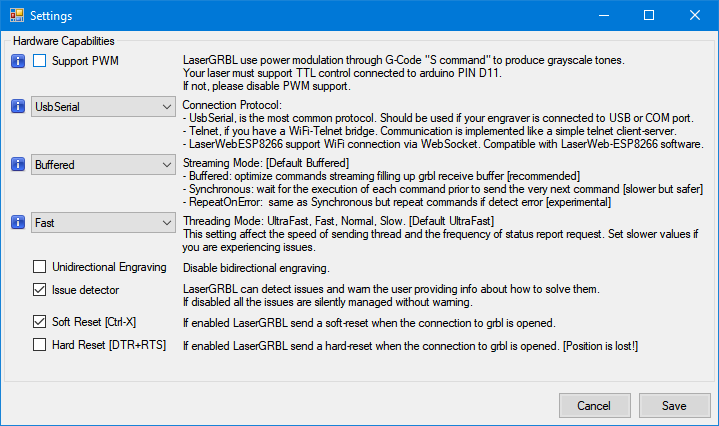This screenshot has width=719, height=426.
Task: Disable Soft Reset [Ctrl-X] checkbox
Action: [x=40, y=322]
